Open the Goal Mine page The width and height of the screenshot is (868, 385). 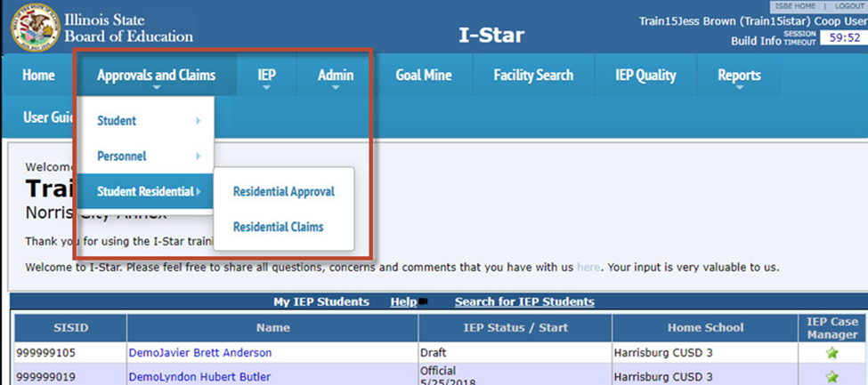424,76
